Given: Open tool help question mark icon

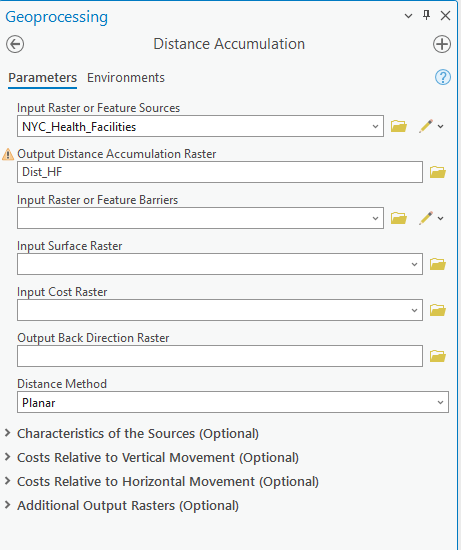Looking at the screenshot, I should (x=443, y=77).
